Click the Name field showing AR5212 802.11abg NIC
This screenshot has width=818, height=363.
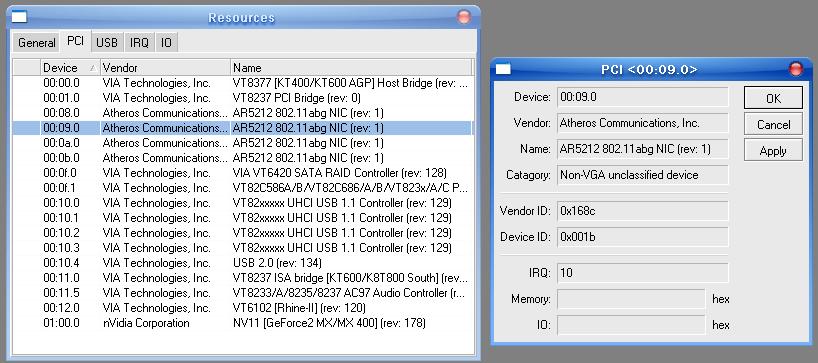[642, 149]
